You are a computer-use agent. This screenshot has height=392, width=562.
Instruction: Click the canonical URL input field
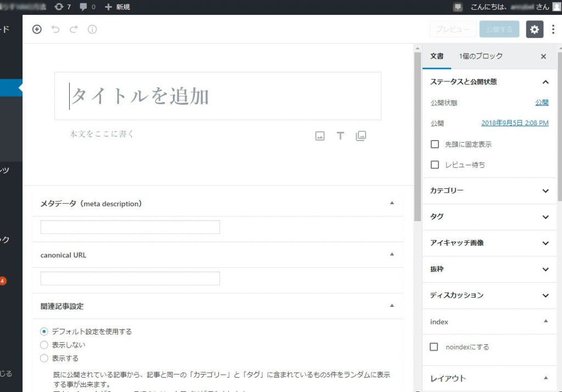click(x=130, y=278)
